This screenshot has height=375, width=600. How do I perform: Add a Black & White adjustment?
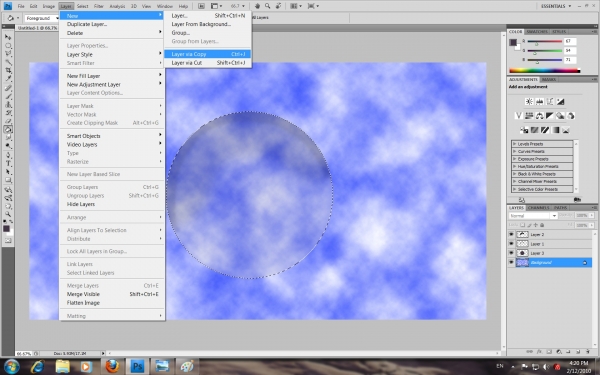550,116
